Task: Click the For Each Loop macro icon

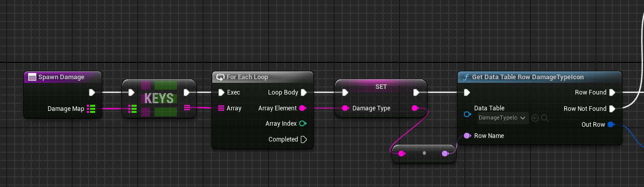Action: (220, 77)
